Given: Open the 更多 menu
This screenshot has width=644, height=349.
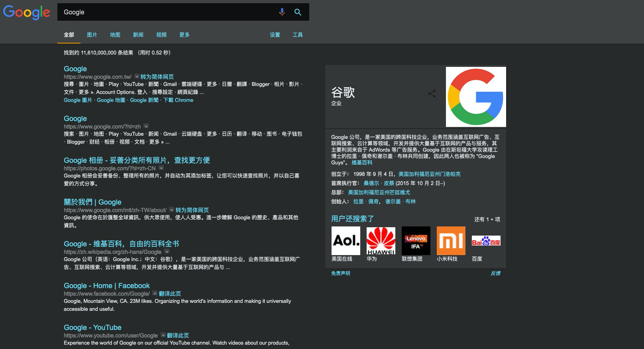Looking at the screenshot, I should click(185, 35).
